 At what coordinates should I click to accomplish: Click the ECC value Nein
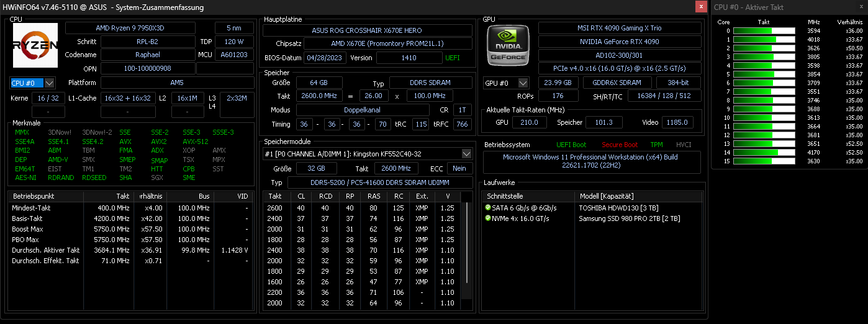[460, 169]
